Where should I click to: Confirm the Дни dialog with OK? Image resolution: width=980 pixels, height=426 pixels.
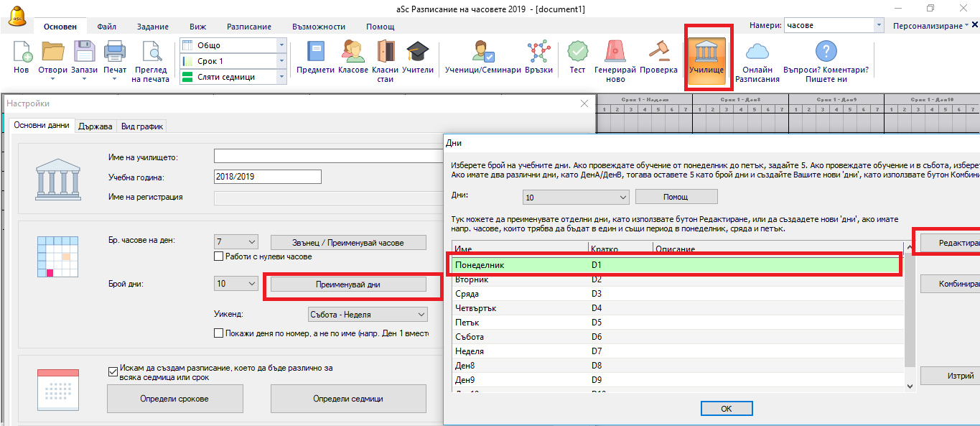click(x=727, y=408)
